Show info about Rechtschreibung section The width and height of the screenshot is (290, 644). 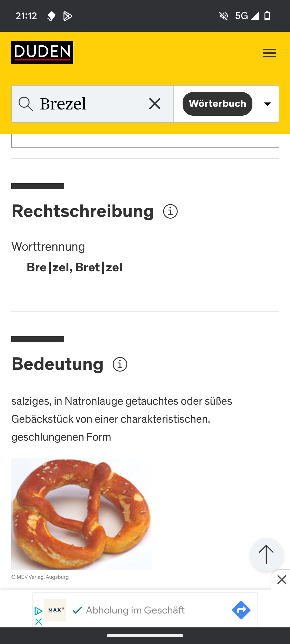point(170,211)
